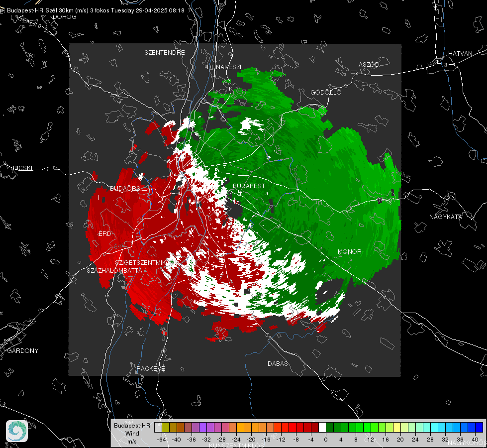Screen dimensions: 487x448
Task: Click the DABAS label
Action: (278, 363)
